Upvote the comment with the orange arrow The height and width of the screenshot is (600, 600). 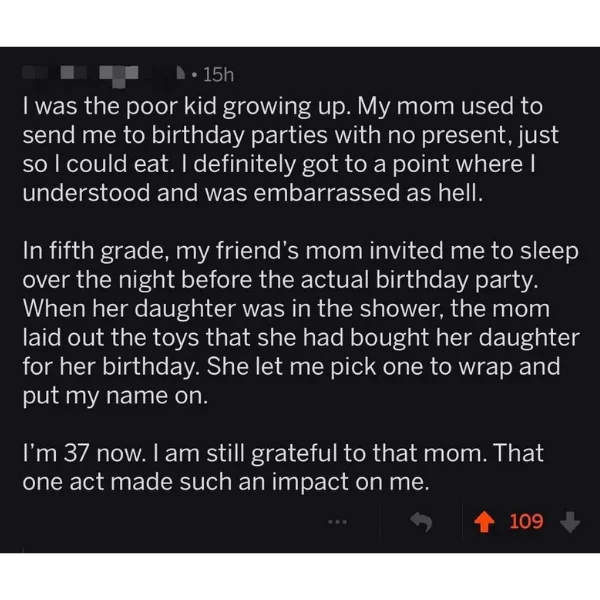click(x=484, y=522)
